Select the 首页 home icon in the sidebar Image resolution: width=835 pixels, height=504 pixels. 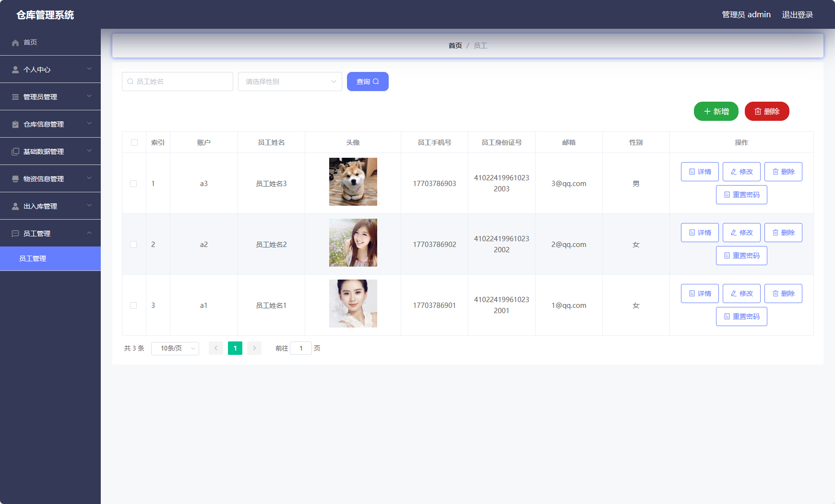click(15, 42)
